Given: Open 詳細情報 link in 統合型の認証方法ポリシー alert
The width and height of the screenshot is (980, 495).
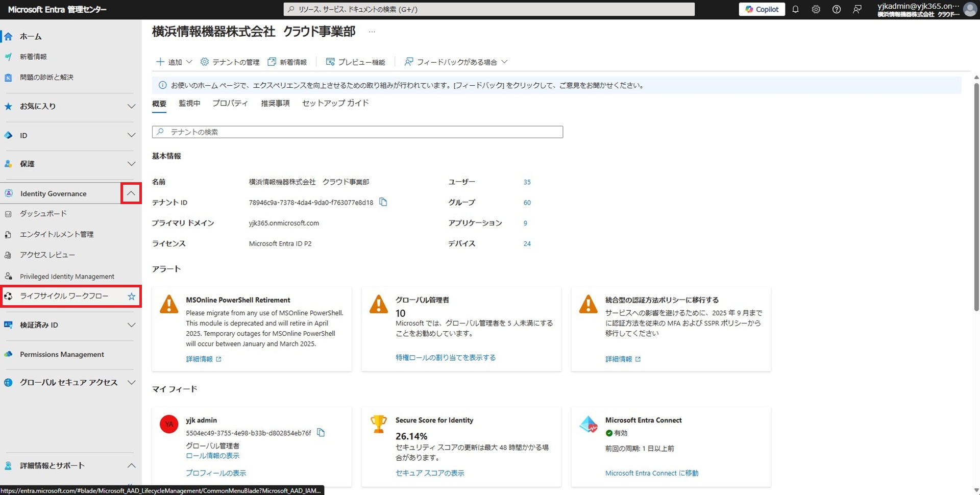Looking at the screenshot, I should pos(623,359).
